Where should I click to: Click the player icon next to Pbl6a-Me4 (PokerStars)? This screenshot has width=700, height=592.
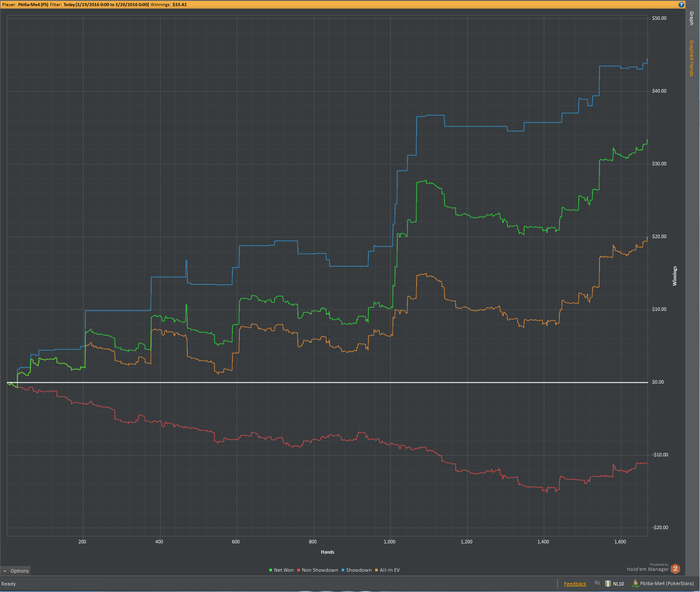[635, 584]
